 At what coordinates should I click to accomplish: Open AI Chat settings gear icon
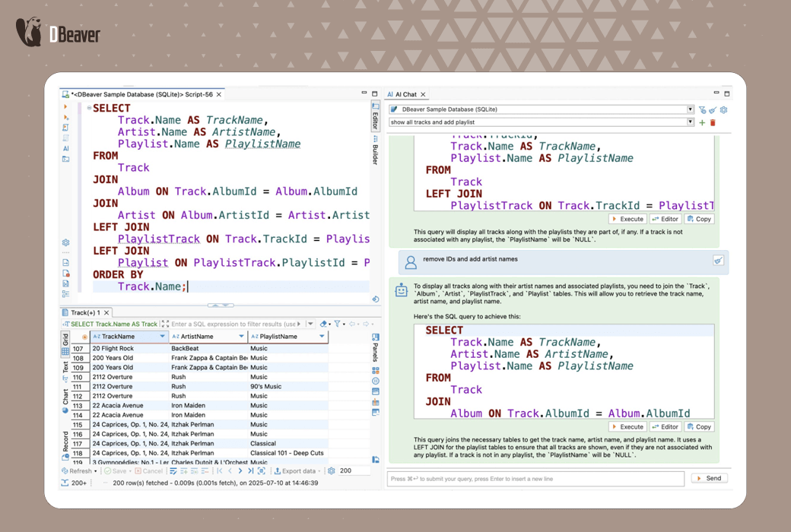click(723, 109)
